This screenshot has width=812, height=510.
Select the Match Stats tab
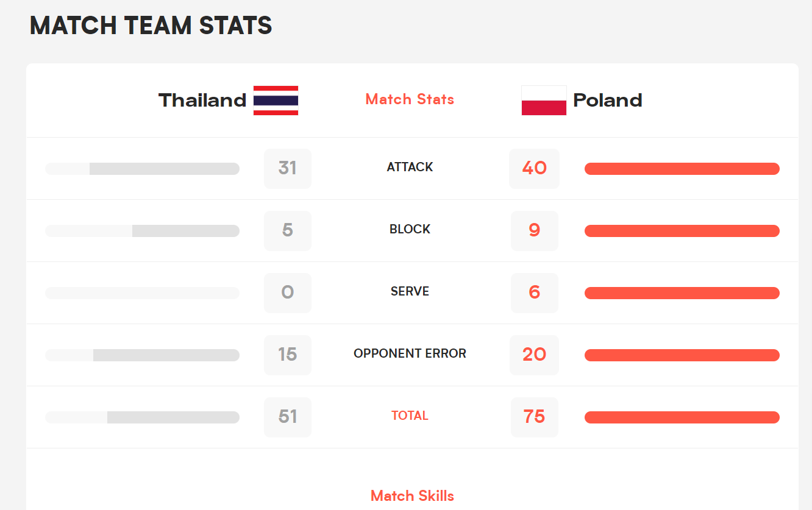(x=410, y=99)
